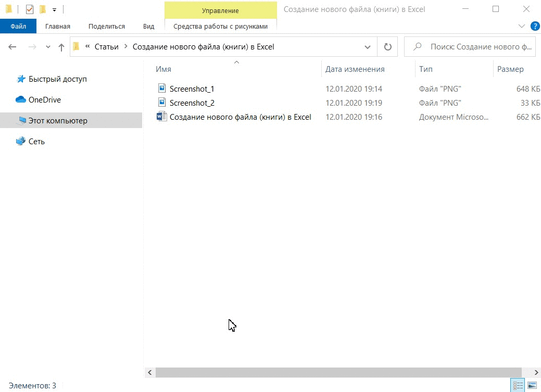Viewport: 541px width, 392px height.
Task: Switch to large thumbnails view icon
Action: pyautogui.click(x=532, y=385)
